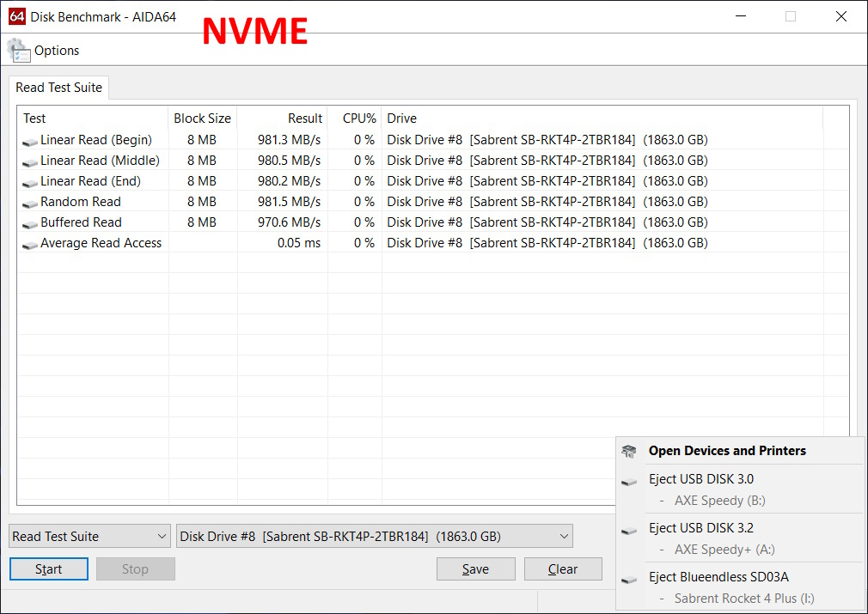The image size is (868, 614).
Task: Save the benchmark results
Action: click(475, 569)
